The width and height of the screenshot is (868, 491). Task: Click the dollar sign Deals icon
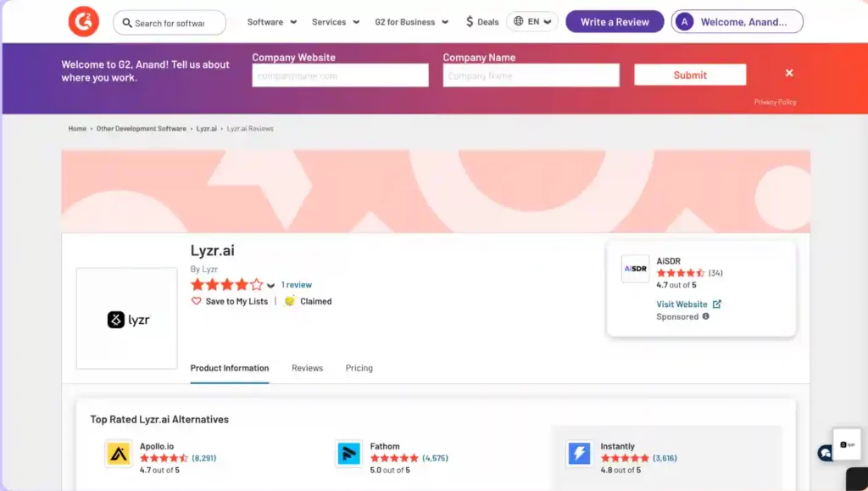pos(470,22)
